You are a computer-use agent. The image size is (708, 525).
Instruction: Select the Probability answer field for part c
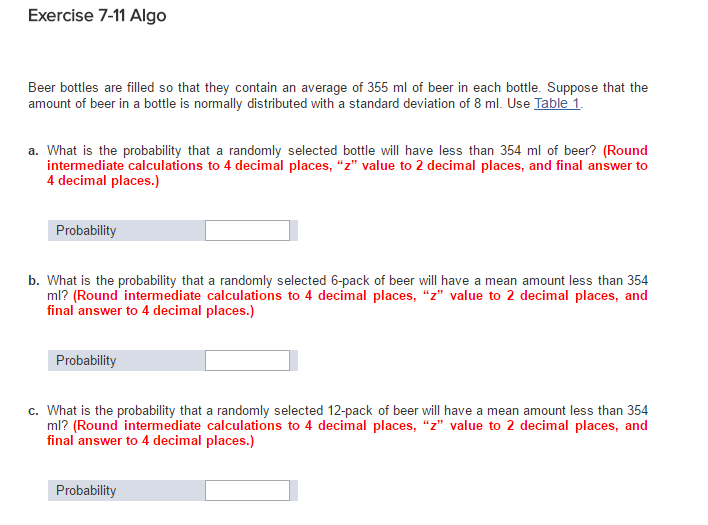(247, 491)
